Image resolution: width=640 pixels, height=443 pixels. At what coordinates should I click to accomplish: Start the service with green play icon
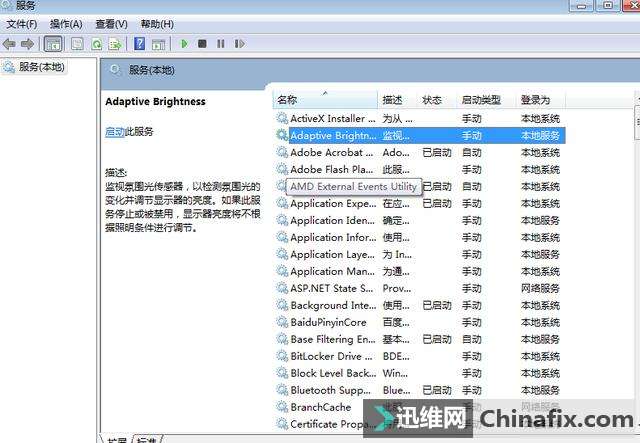184,44
